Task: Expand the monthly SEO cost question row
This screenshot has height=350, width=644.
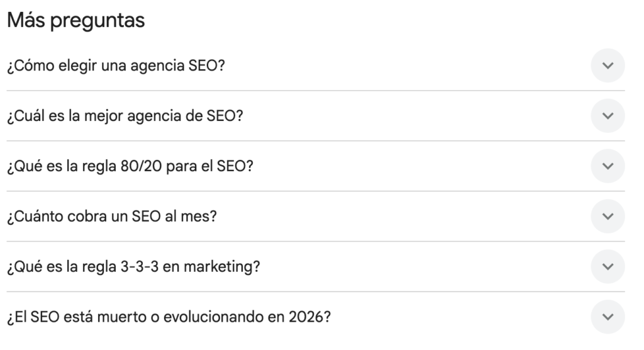Action: click(377, 217)
